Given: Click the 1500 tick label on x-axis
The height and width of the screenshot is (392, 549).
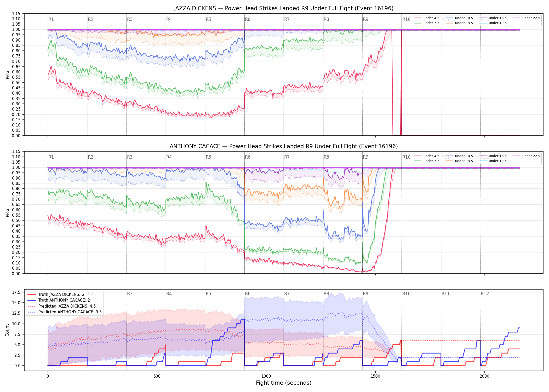Looking at the screenshot, I should (375, 376).
